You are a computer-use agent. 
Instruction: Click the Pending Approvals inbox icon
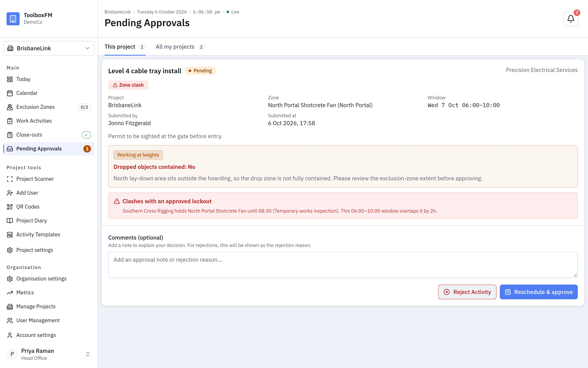tap(10, 149)
